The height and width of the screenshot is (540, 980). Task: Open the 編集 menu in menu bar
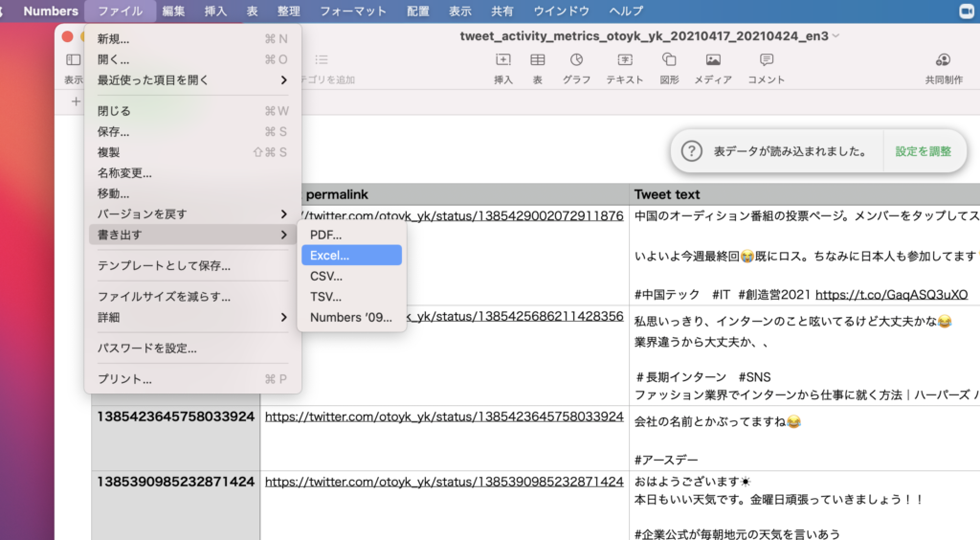tap(174, 11)
